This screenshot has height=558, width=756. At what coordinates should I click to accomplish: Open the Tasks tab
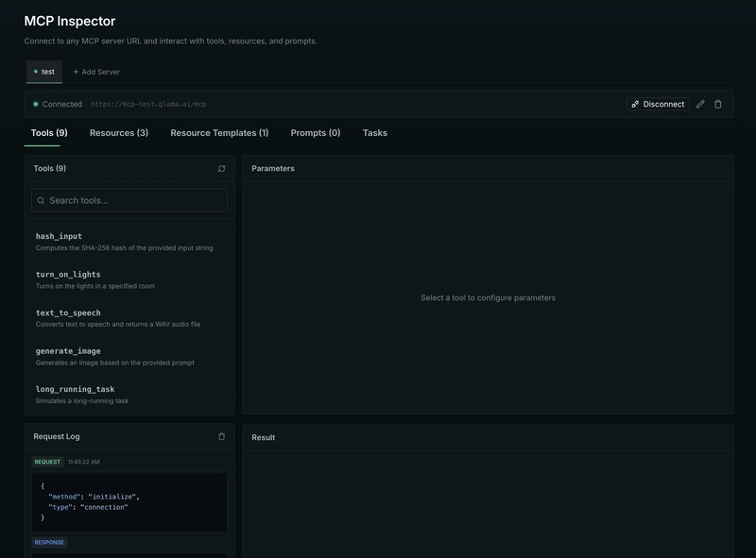click(374, 133)
